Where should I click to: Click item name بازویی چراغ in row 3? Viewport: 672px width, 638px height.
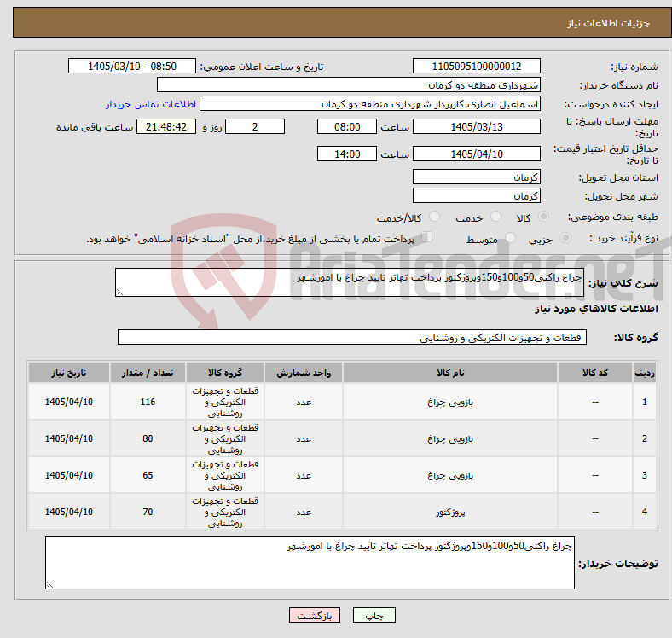(x=450, y=475)
